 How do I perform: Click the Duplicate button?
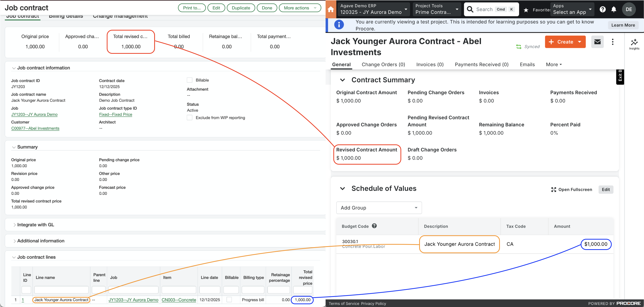pyautogui.click(x=240, y=8)
